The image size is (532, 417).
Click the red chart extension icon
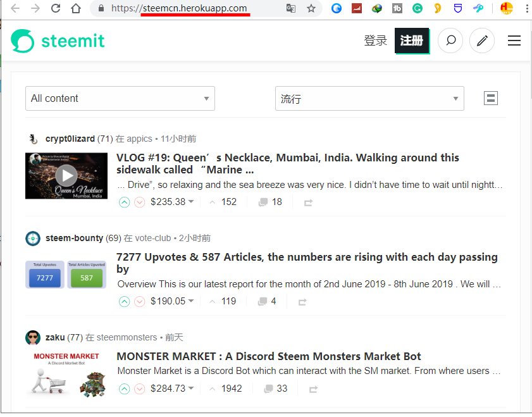tap(357, 8)
